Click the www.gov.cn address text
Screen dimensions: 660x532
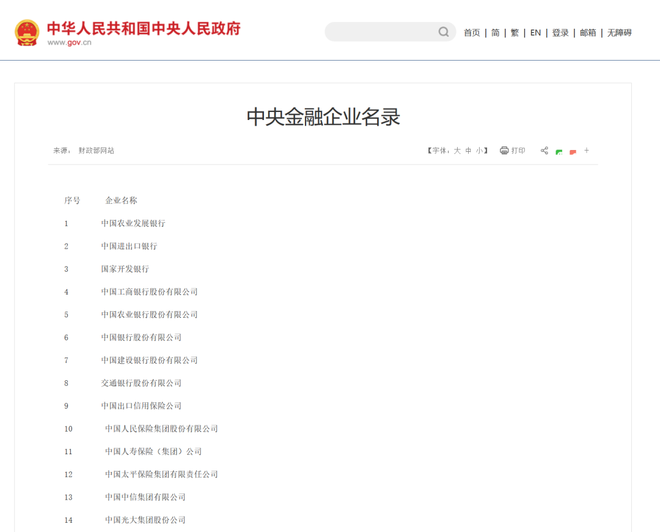(x=69, y=43)
